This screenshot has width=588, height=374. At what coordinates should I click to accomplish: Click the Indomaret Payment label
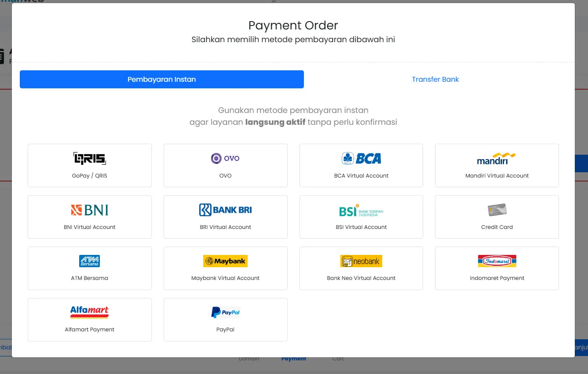pos(497,278)
